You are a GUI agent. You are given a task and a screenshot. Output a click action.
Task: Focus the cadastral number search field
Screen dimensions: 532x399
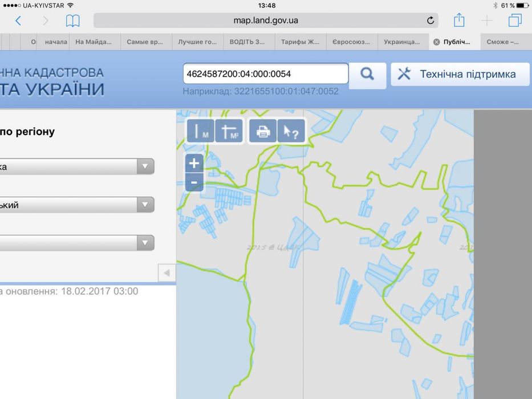(x=266, y=74)
